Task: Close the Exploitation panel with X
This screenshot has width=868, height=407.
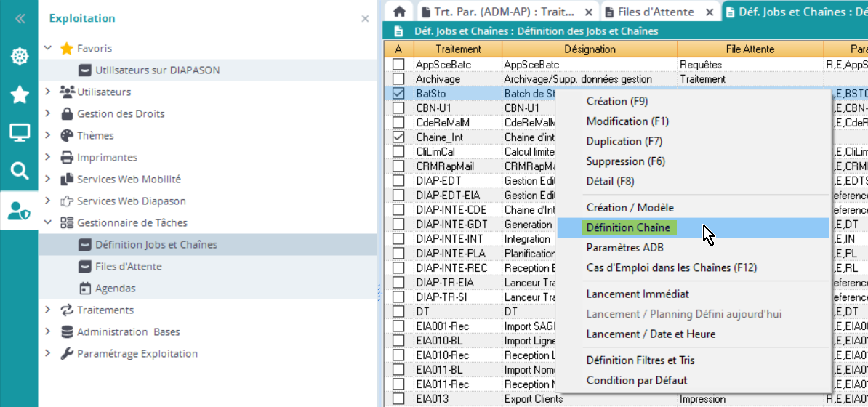Action: click(365, 19)
